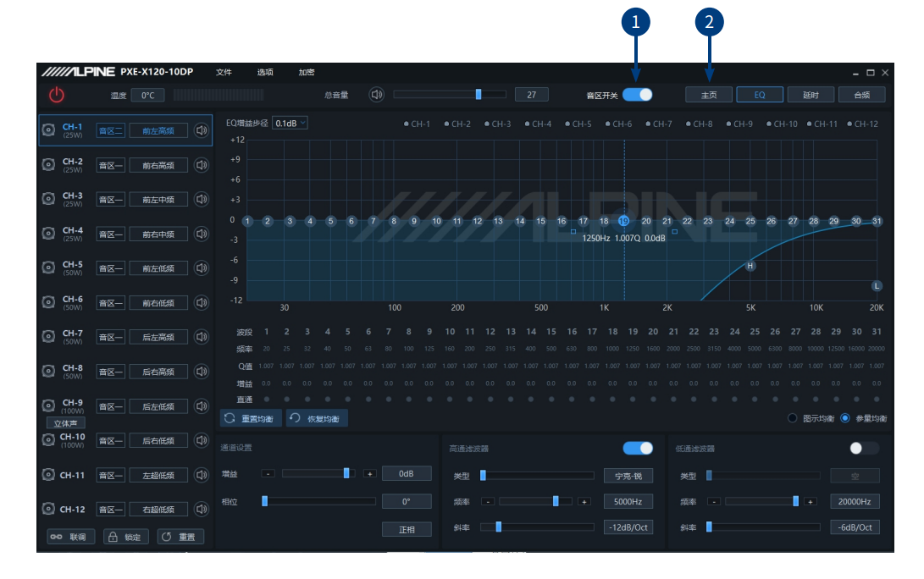
Task: Select CH-5 channel disc icon
Action: coord(48,268)
